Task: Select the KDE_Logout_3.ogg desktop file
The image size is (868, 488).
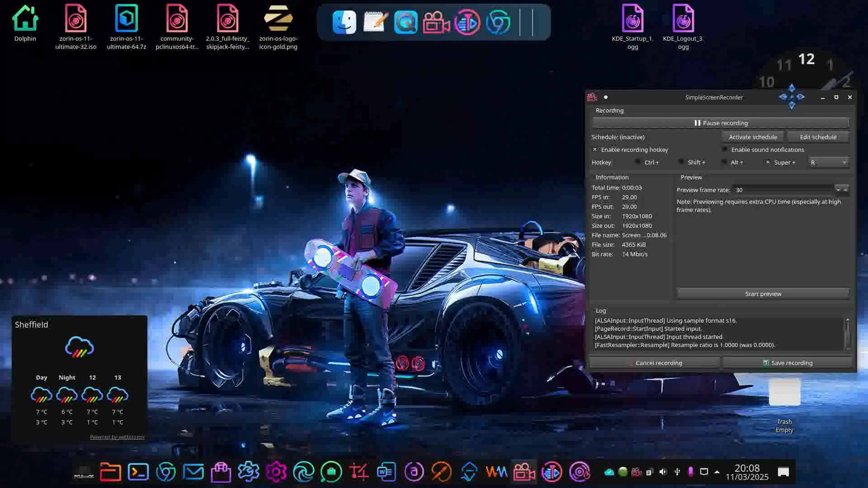Action: pos(683,27)
